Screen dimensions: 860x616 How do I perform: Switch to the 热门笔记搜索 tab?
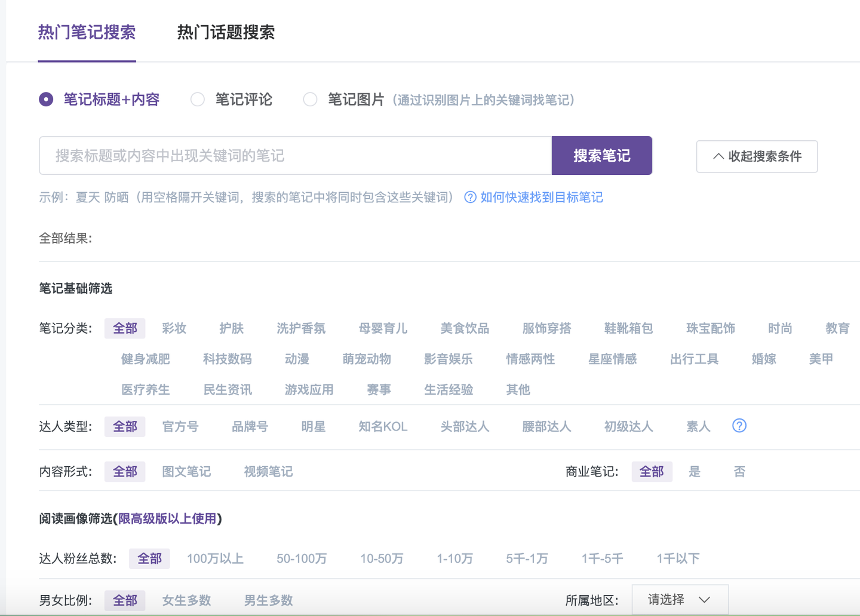pyautogui.click(x=87, y=33)
